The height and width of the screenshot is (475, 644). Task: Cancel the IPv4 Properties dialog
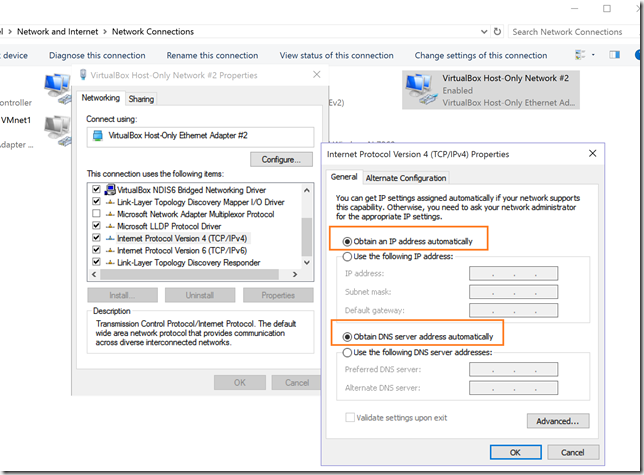click(573, 452)
